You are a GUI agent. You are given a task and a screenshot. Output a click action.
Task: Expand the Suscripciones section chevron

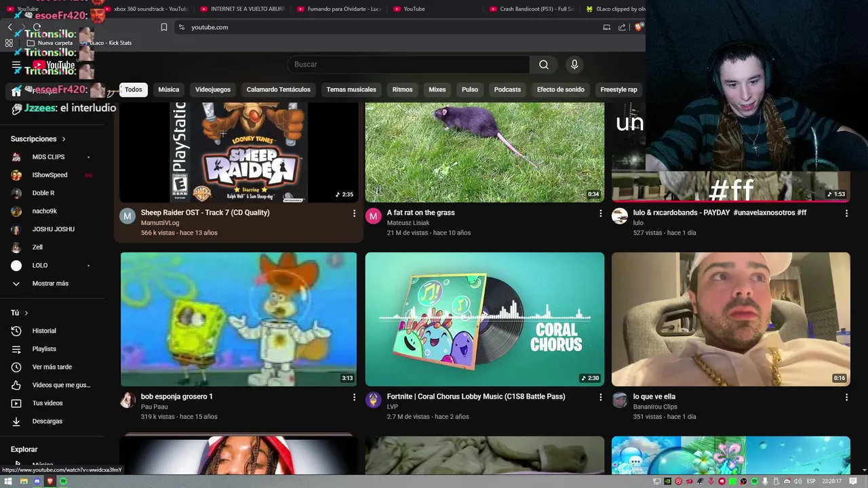click(64, 139)
